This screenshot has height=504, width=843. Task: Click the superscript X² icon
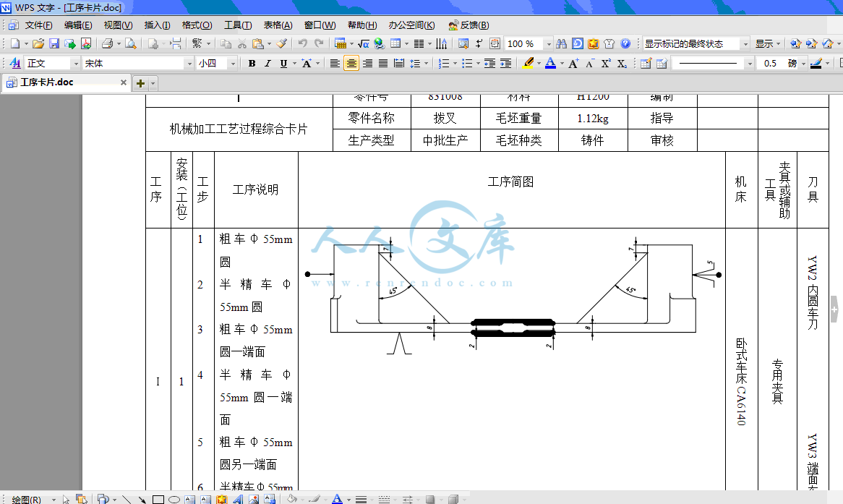(606, 64)
